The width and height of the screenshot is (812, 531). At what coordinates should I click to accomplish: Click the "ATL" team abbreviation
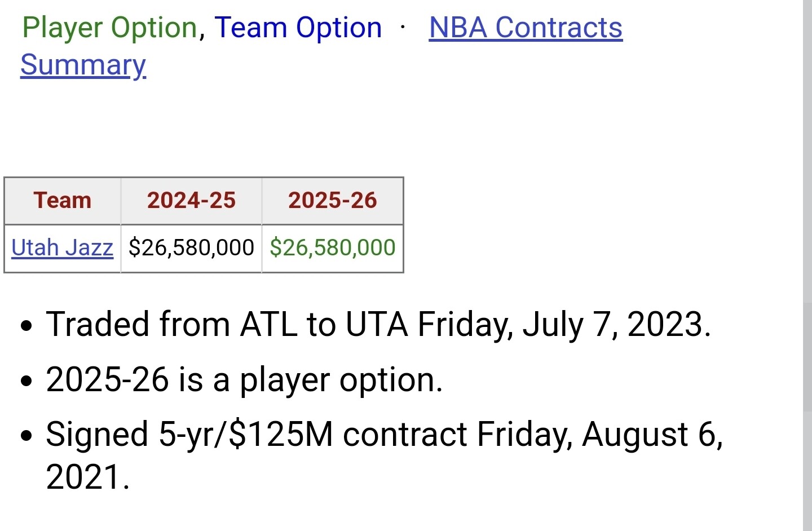pos(268,325)
